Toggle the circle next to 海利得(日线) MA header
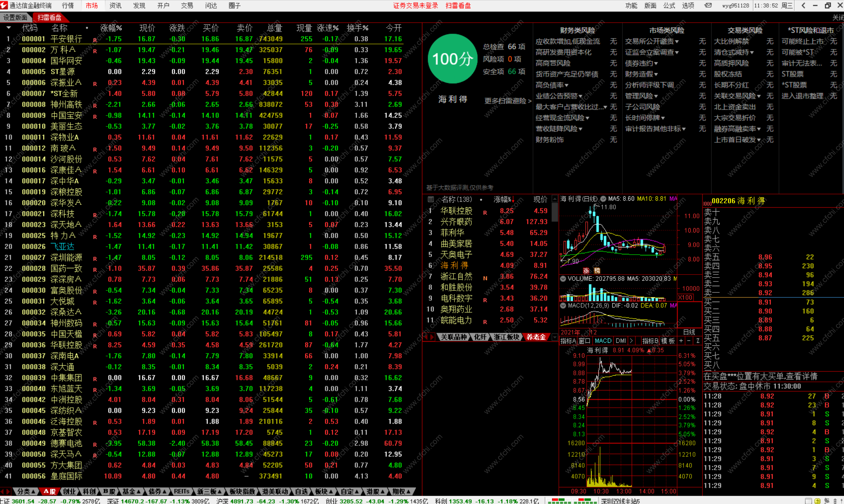 pyautogui.click(x=603, y=199)
